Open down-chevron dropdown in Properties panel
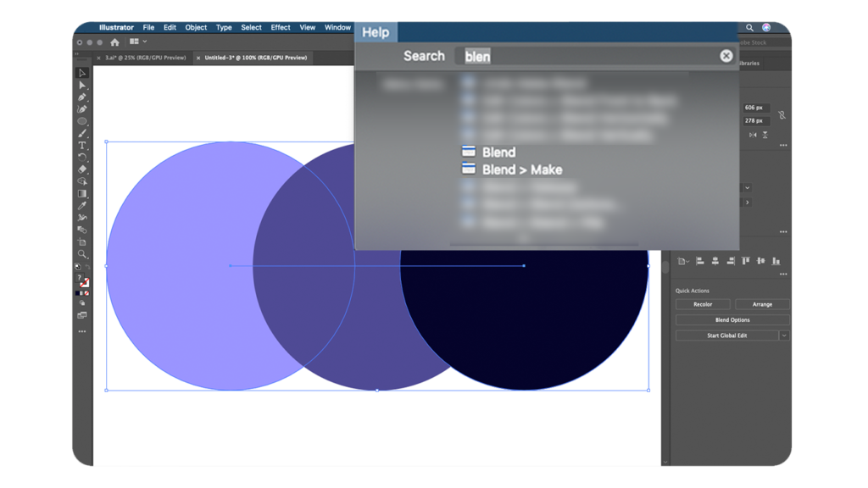Image resolution: width=868 pixels, height=488 pixels. tap(748, 188)
